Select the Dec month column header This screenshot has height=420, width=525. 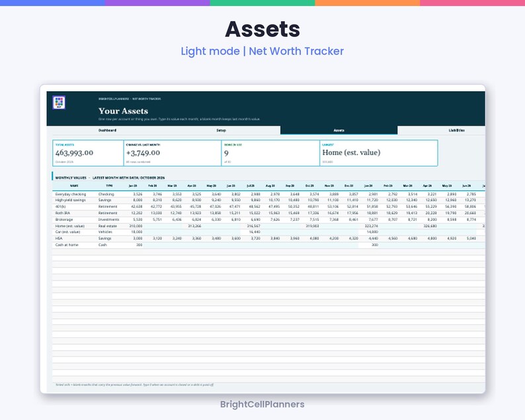click(x=349, y=186)
